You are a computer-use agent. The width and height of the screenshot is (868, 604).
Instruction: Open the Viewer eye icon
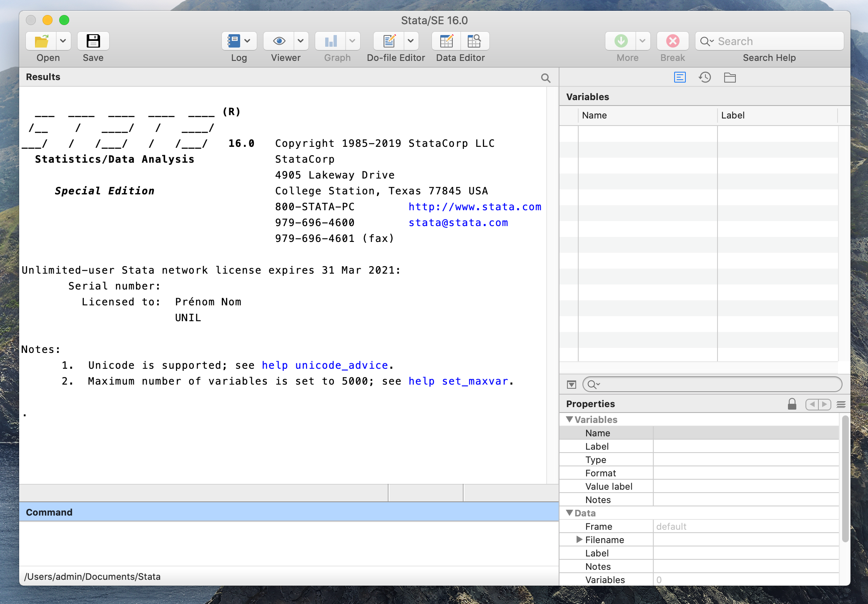279,41
